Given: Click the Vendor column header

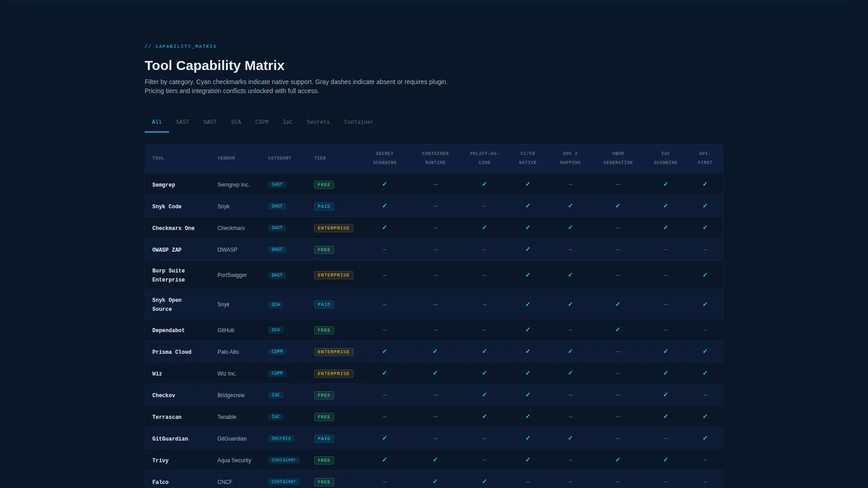Looking at the screenshot, I should point(226,158).
